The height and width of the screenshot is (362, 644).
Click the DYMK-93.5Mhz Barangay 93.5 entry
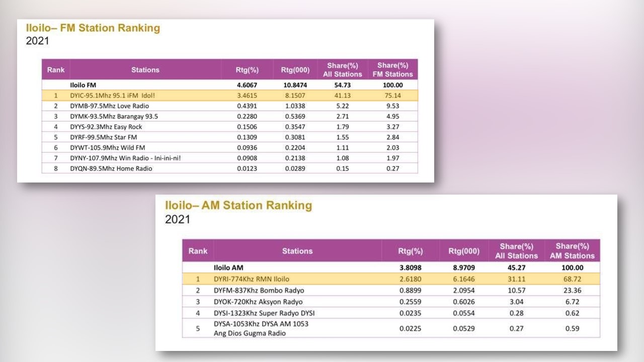click(x=110, y=117)
